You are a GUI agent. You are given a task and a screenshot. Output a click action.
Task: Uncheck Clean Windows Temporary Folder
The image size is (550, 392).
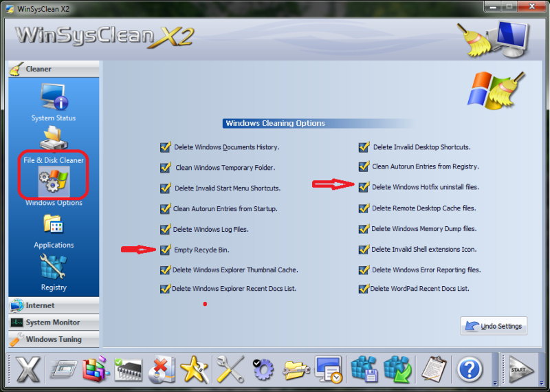(165, 167)
